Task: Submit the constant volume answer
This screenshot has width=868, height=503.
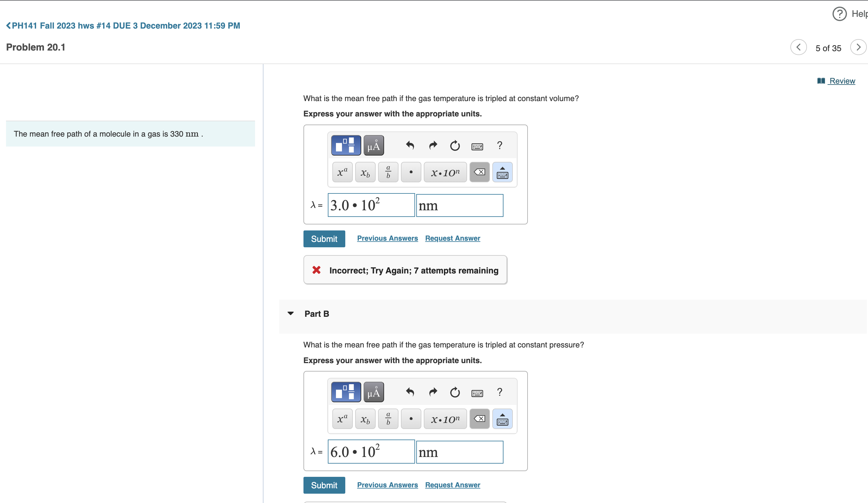Action: click(x=324, y=239)
